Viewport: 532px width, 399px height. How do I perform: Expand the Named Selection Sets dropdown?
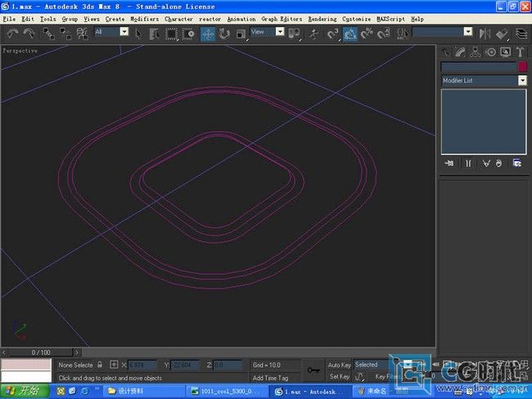pyautogui.click(x=468, y=32)
